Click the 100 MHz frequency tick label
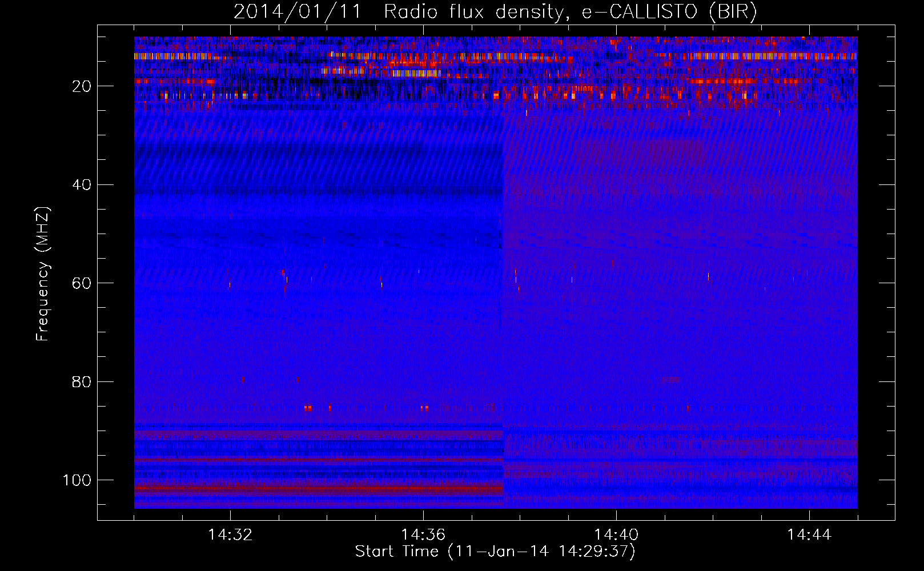The width and height of the screenshot is (924, 571). 77,480
